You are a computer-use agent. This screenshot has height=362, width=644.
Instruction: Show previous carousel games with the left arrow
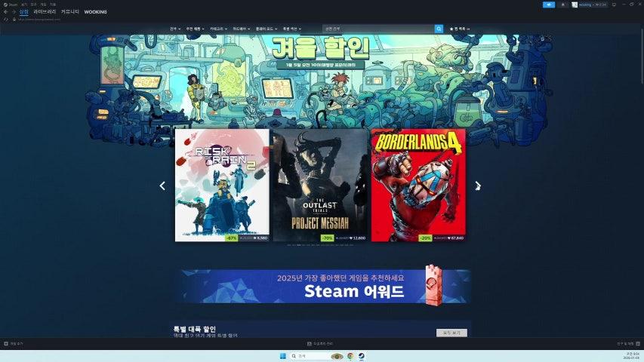[x=162, y=186]
